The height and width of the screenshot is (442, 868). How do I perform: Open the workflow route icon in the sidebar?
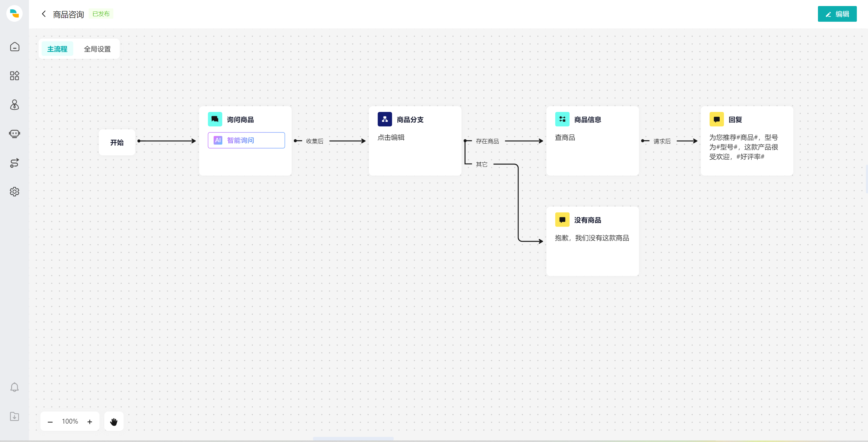pos(14,163)
